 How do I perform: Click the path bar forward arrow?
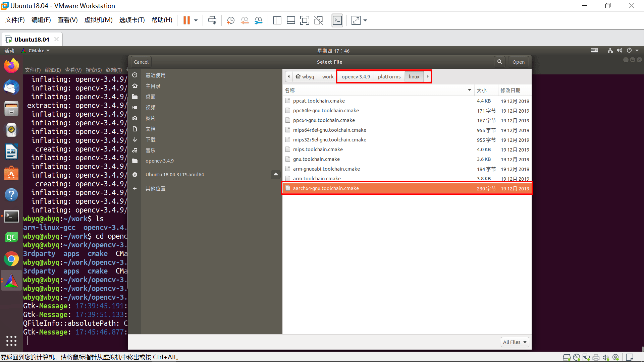(x=427, y=77)
